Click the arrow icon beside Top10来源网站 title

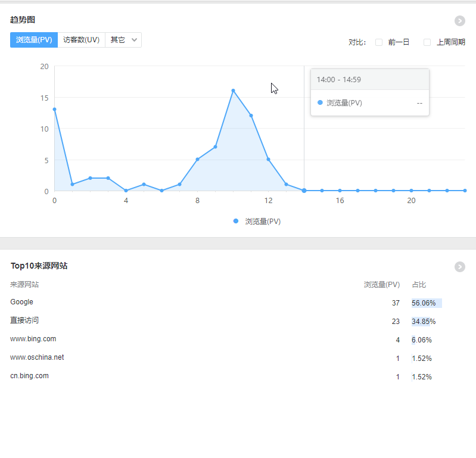tap(459, 267)
